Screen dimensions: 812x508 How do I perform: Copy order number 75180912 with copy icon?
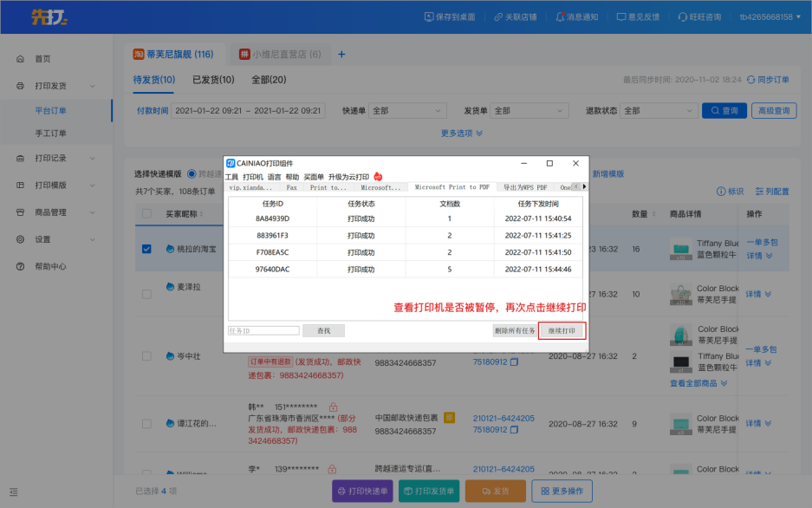[514, 362]
